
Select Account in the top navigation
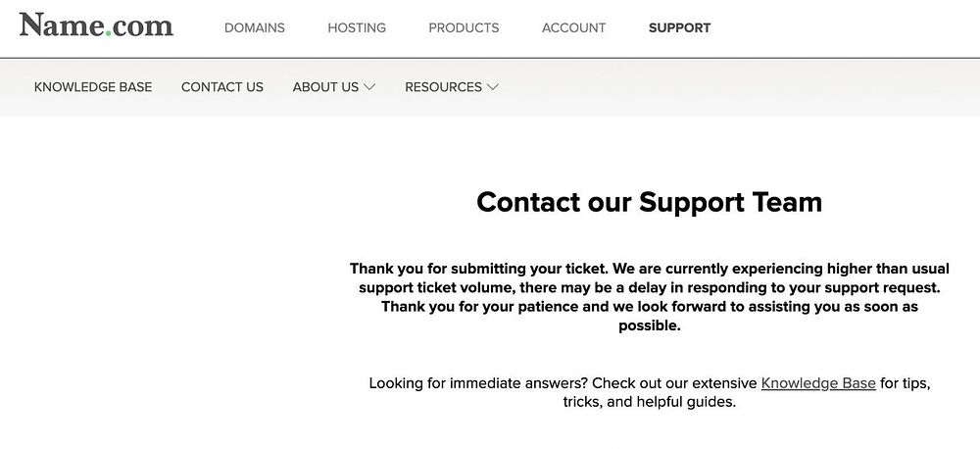[x=573, y=27]
